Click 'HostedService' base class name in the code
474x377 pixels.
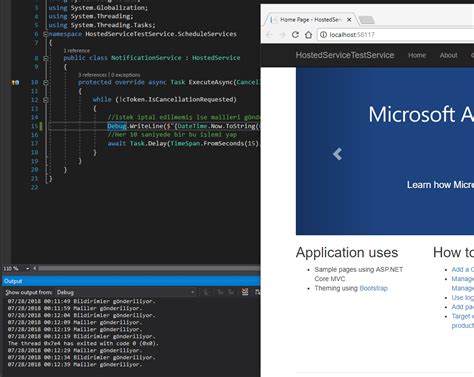pos(216,58)
